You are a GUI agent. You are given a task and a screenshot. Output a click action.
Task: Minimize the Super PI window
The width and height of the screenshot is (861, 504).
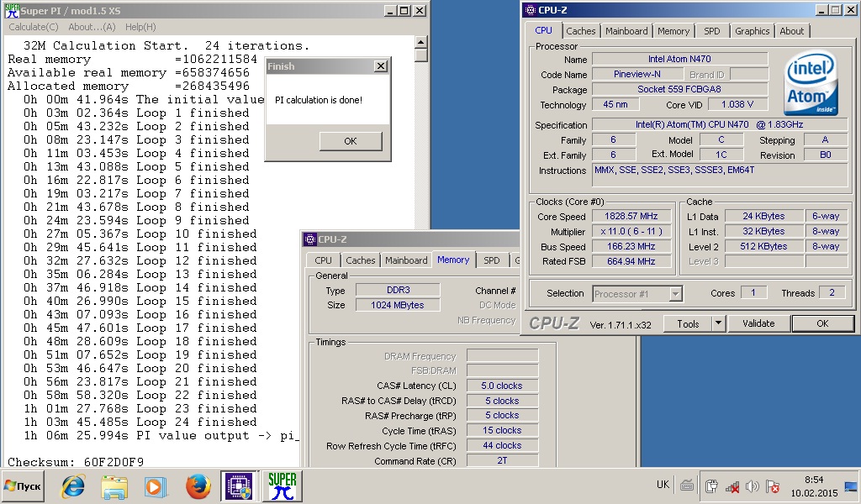(390, 10)
